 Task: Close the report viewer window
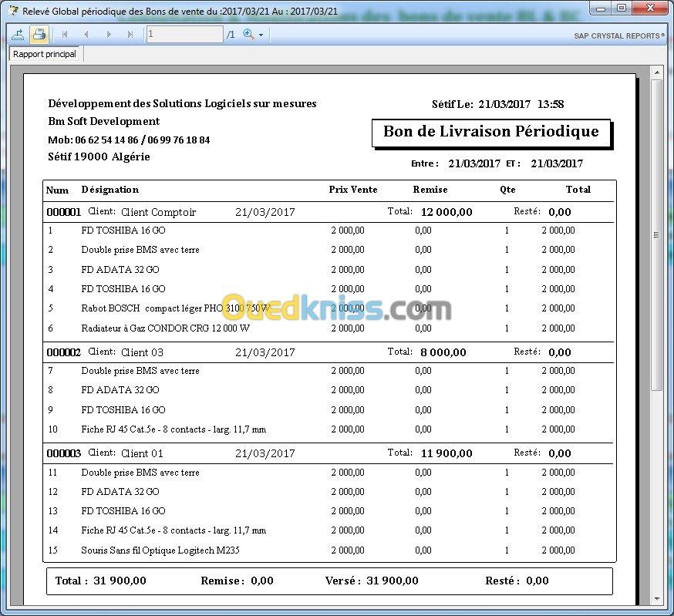[650, 8]
